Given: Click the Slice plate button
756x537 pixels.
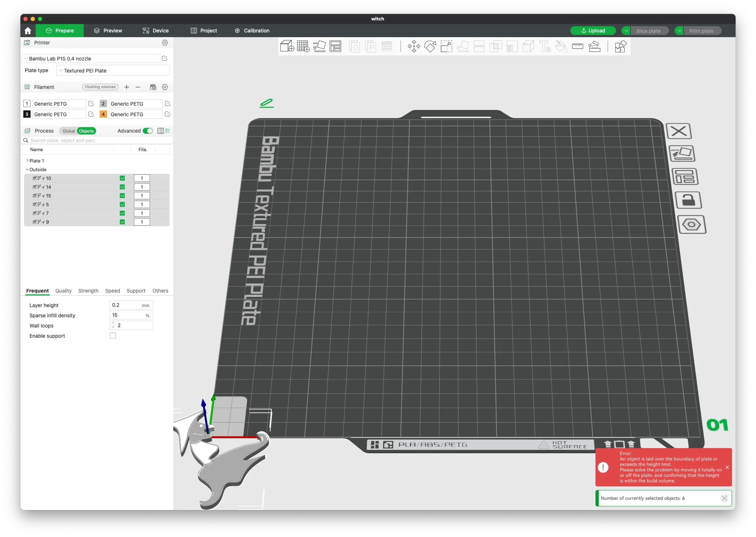Looking at the screenshot, I should tap(649, 31).
